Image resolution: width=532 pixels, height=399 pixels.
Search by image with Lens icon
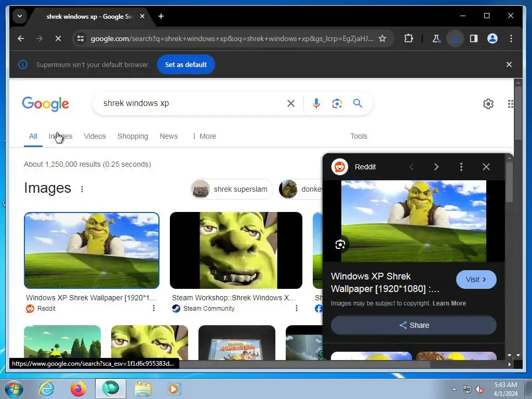pos(337,103)
